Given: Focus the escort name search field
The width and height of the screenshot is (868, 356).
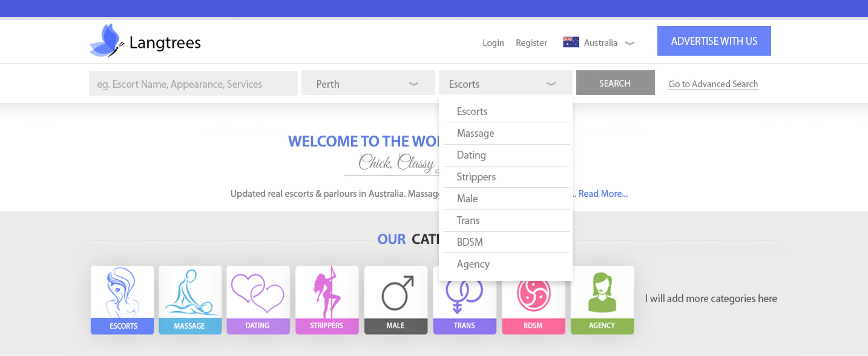Looking at the screenshot, I should 193,84.
